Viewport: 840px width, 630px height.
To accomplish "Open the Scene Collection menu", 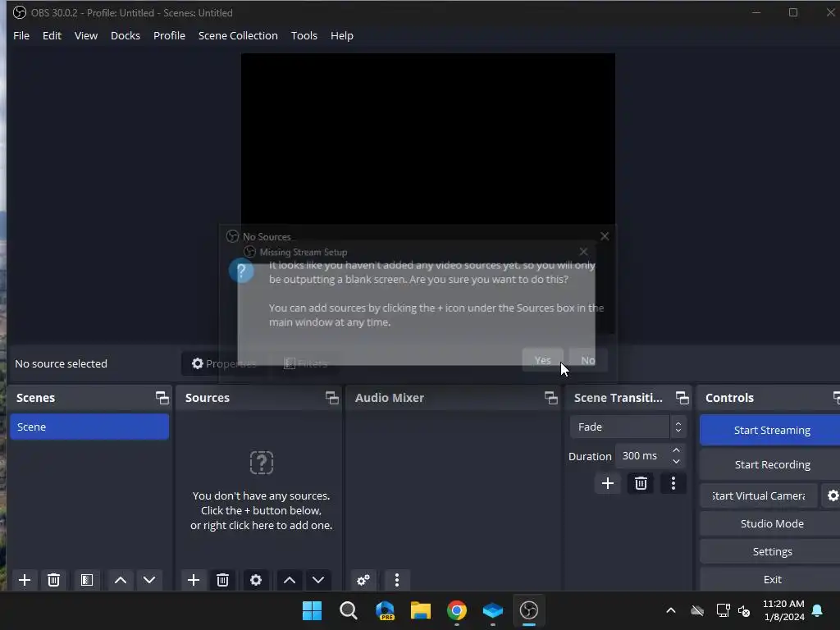I will coord(238,35).
